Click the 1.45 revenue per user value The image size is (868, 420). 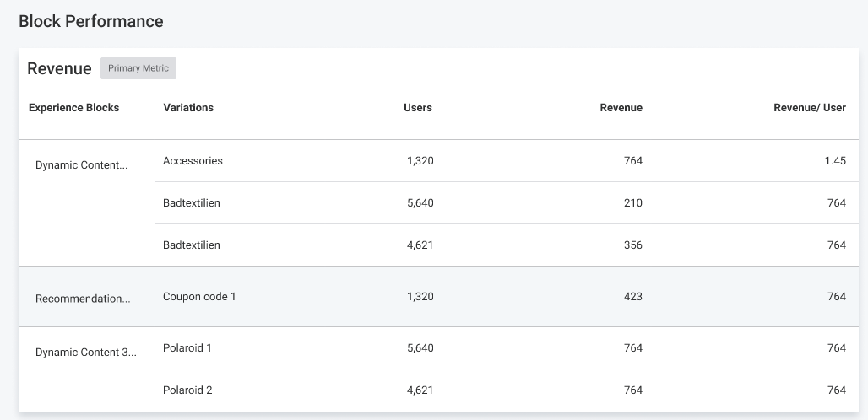pyautogui.click(x=835, y=161)
